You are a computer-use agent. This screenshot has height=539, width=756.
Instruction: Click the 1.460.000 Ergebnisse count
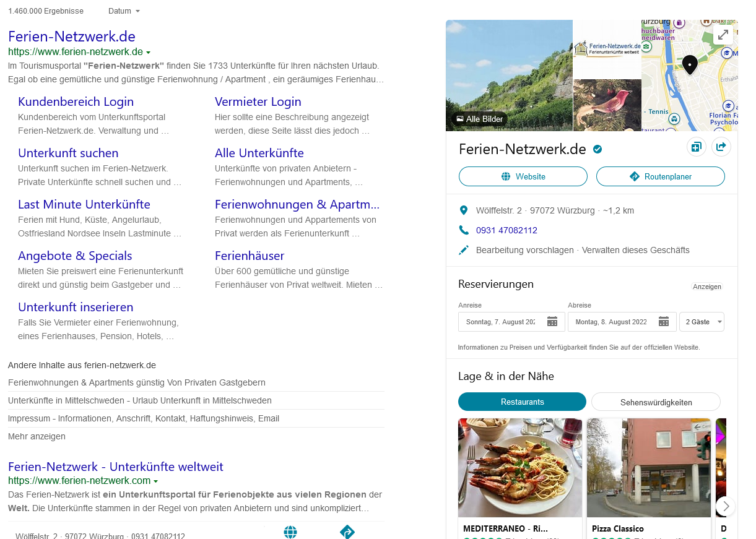[x=46, y=11]
